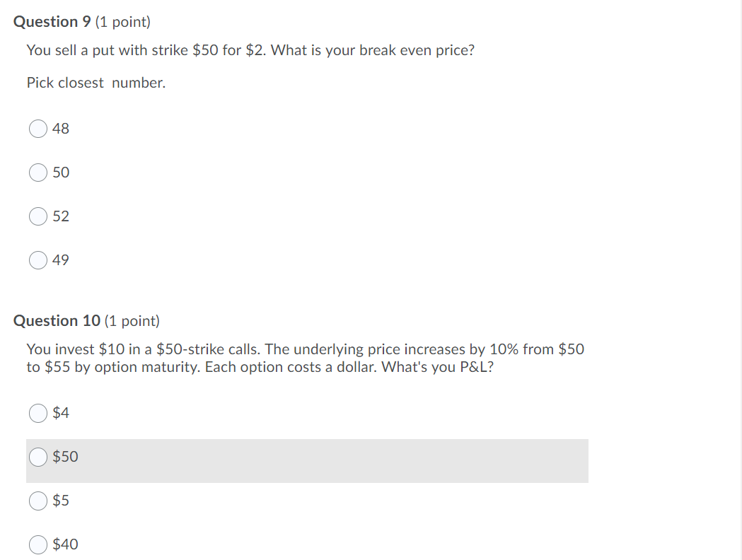Click the 52 option label text

(x=61, y=216)
